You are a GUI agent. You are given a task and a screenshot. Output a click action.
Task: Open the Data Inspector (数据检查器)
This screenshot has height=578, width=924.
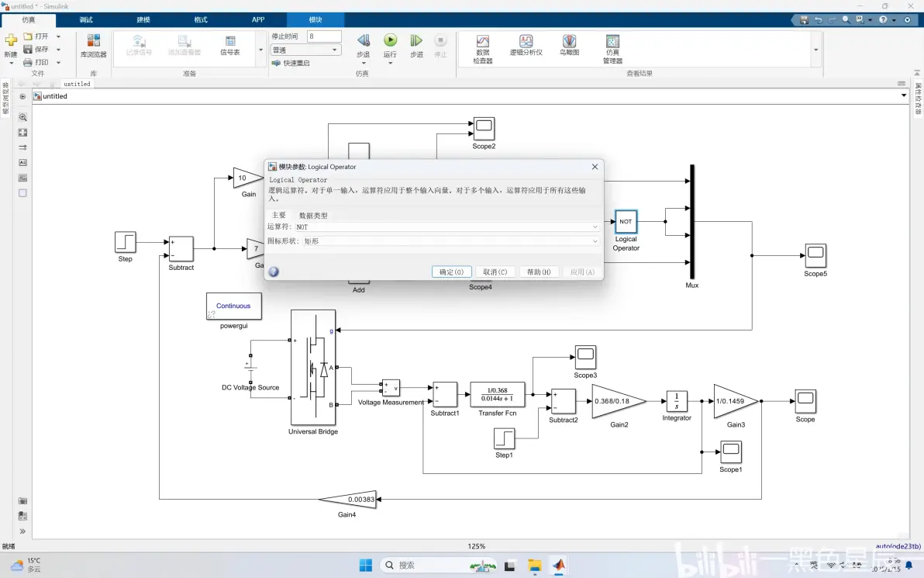pyautogui.click(x=483, y=48)
